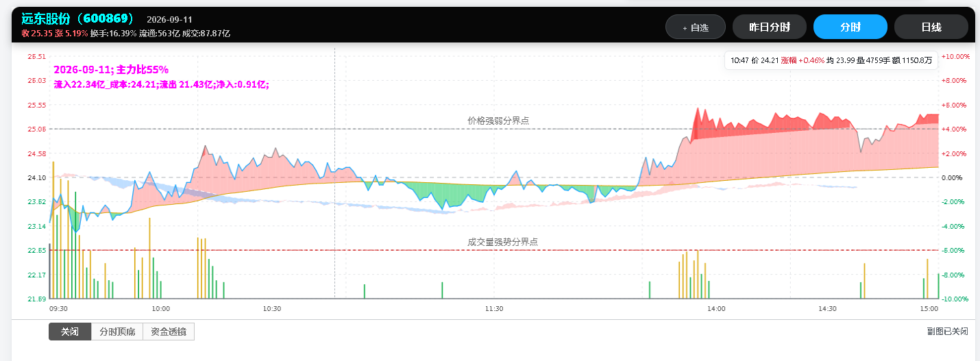Click the 14:30 time axis label
The image size is (980, 361).
[x=827, y=309]
